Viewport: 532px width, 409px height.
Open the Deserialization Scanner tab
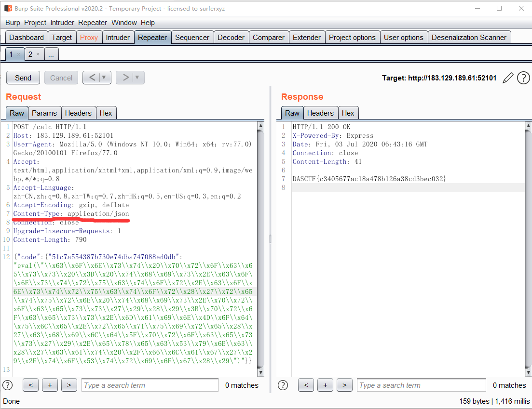pos(469,38)
